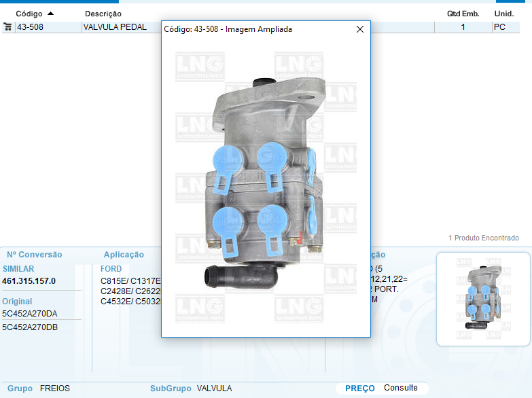Click the FORD application label
The width and height of the screenshot is (532, 398).
[x=111, y=269]
